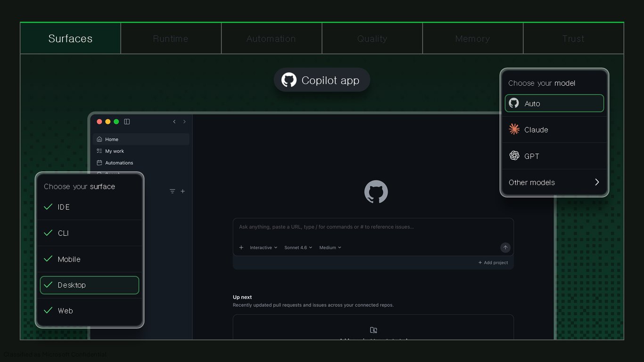Toggle the IDE surface checkmark
Image resolution: width=644 pixels, height=362 pixels.
[48, 207]
